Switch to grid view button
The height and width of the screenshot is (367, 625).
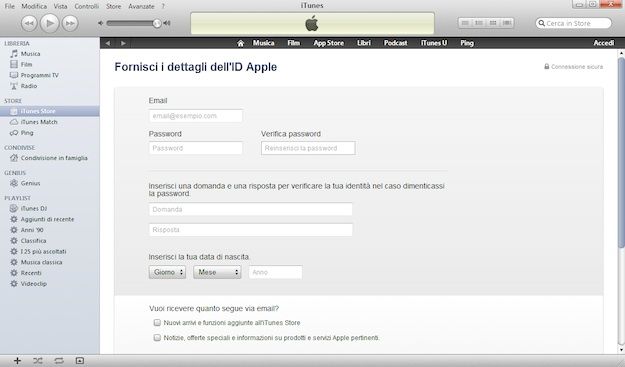point(493,23)
